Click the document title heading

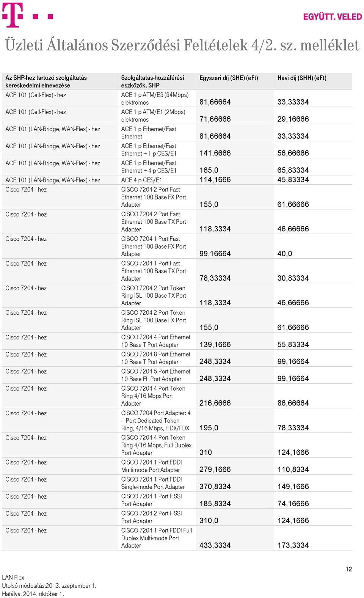[182, 45]
